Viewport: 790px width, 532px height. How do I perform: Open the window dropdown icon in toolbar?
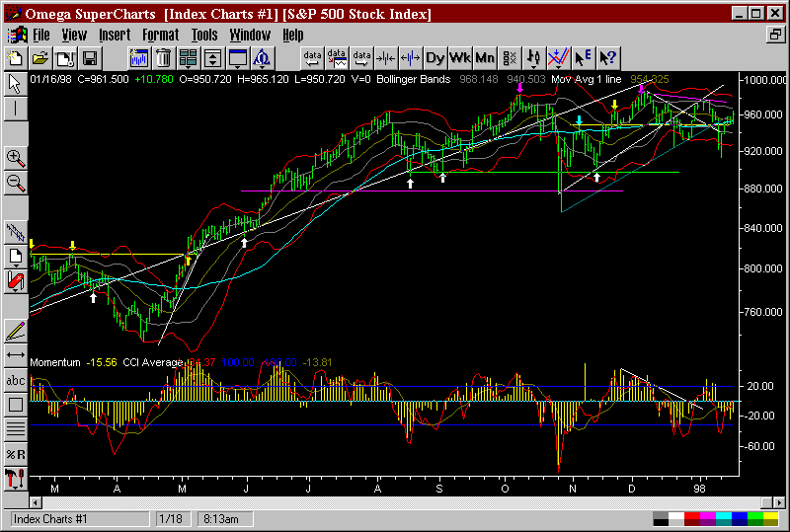click(238, 58)
